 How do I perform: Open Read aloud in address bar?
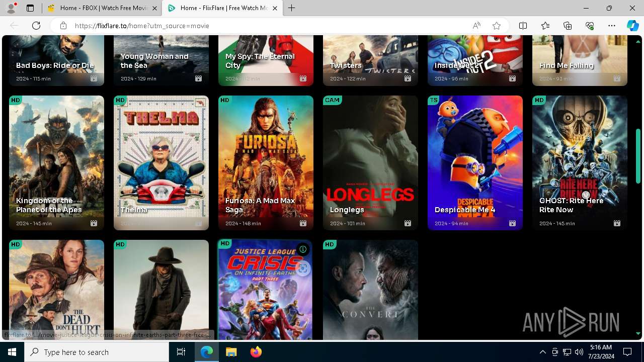476,26
